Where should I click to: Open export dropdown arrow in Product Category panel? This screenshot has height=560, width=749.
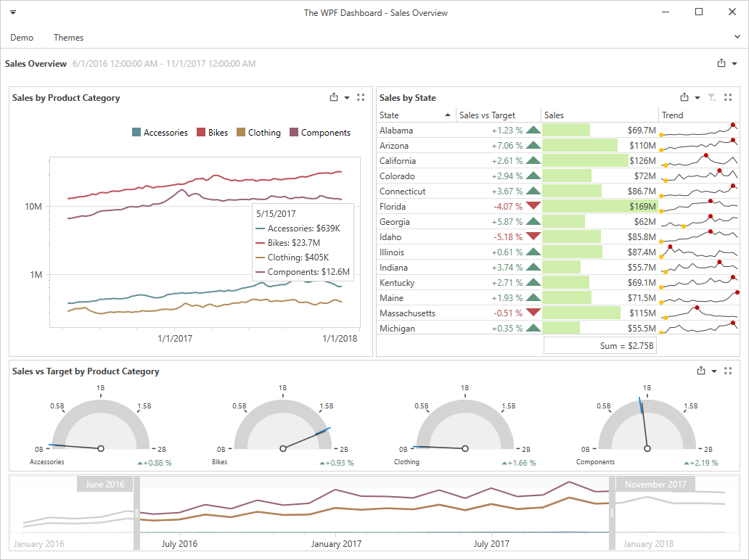pyautogui.click(x=347, y=98)
